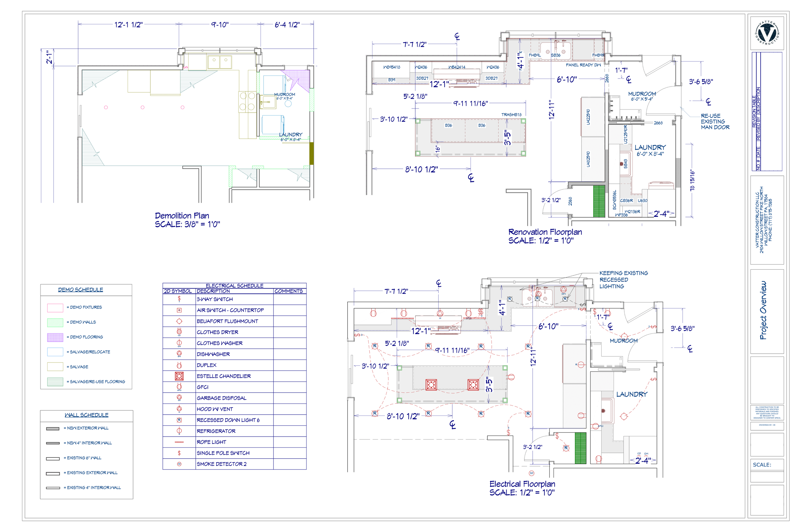Click the Re-Use Existing Man Door note
This screenshot has width=798, height=532.
click(715, 122)
